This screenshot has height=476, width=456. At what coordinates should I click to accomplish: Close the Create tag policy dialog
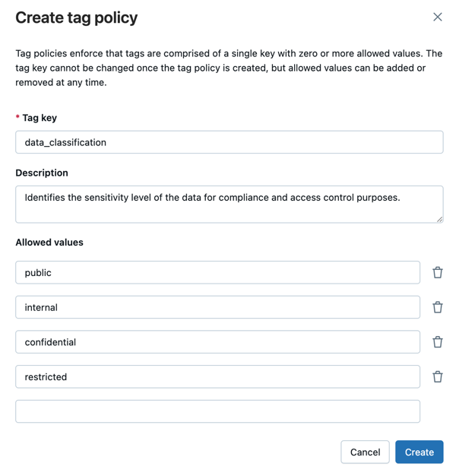438,17
